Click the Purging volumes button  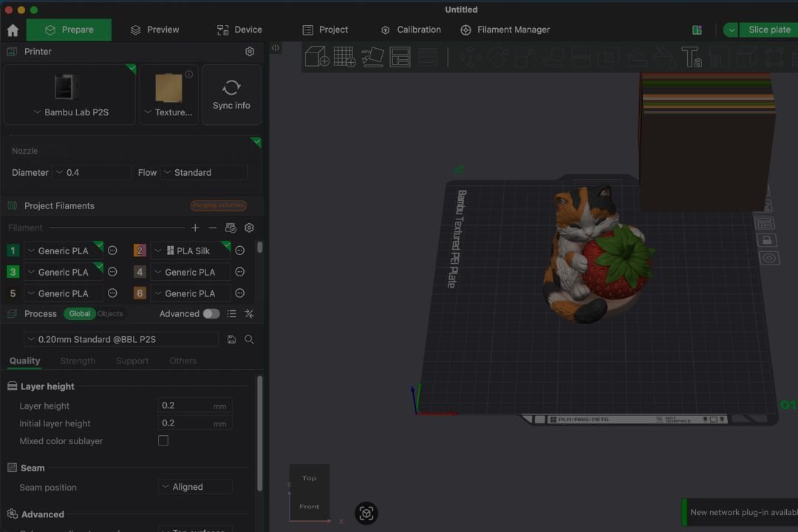(218, 205)
